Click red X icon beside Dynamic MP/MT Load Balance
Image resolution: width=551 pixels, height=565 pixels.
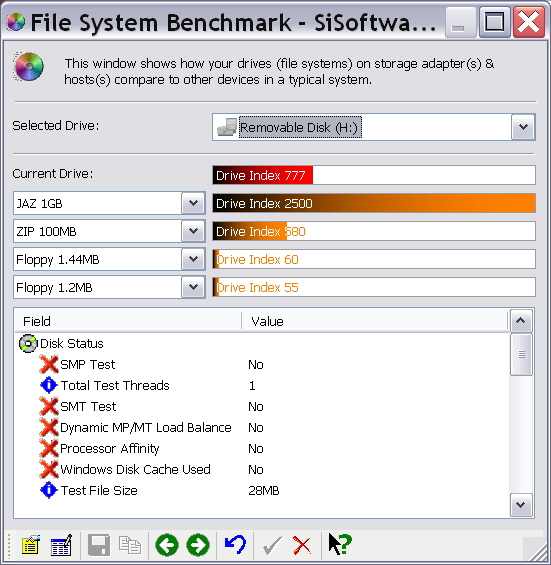point(49,427)
